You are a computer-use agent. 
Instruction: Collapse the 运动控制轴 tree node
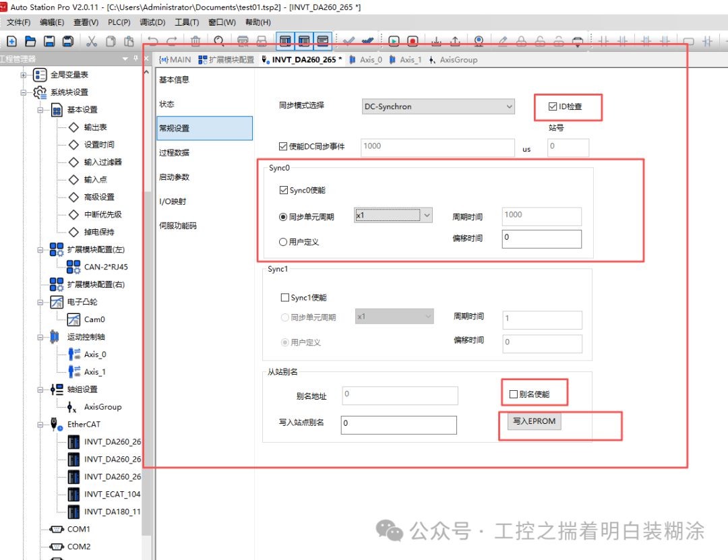click(x=40, y=337)
